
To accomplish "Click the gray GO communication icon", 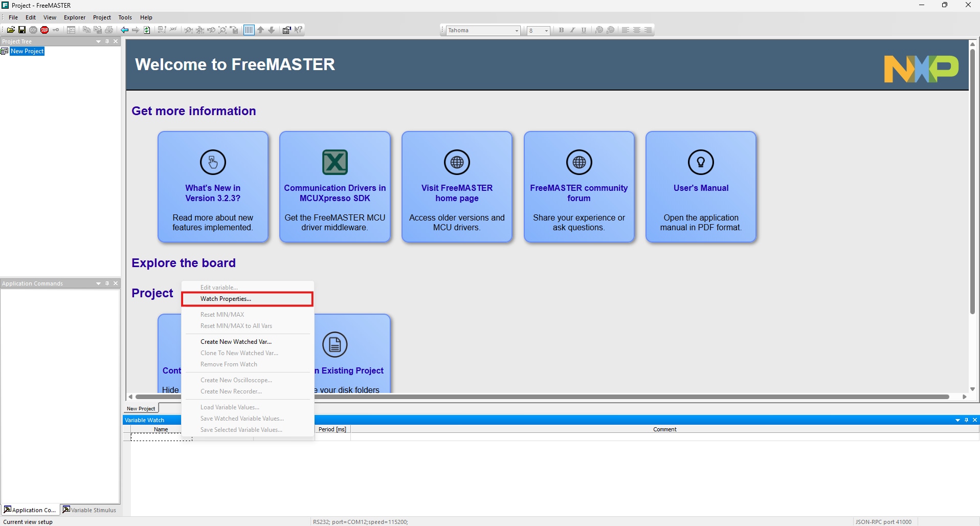I will tap(33, 30).
